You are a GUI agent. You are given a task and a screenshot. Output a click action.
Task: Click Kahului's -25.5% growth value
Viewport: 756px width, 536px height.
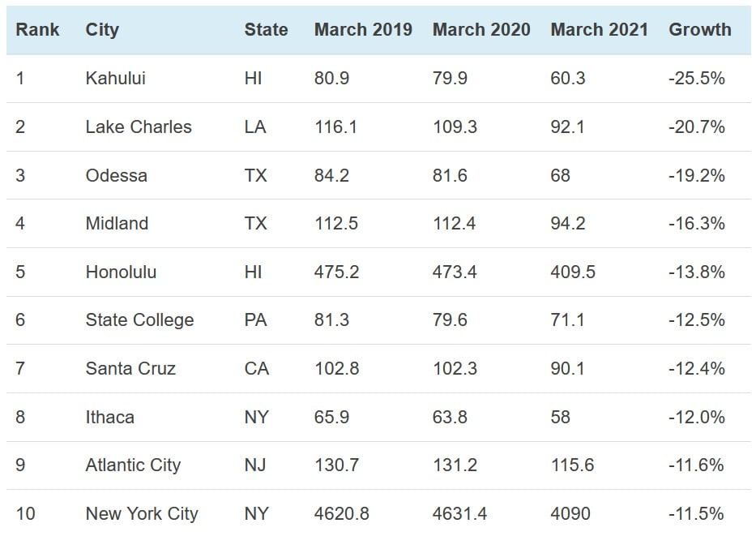point(696,79)
